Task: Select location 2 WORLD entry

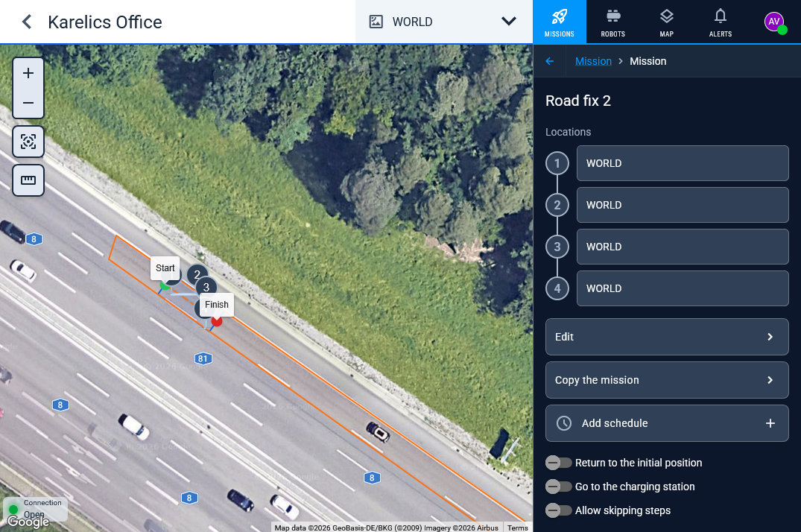Action: click(683, 205)
